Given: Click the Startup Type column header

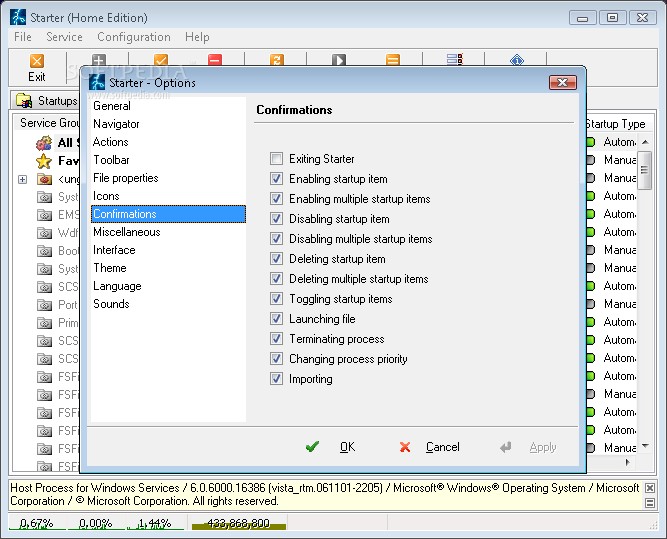Looking at the screenshot, I should 614,124.
